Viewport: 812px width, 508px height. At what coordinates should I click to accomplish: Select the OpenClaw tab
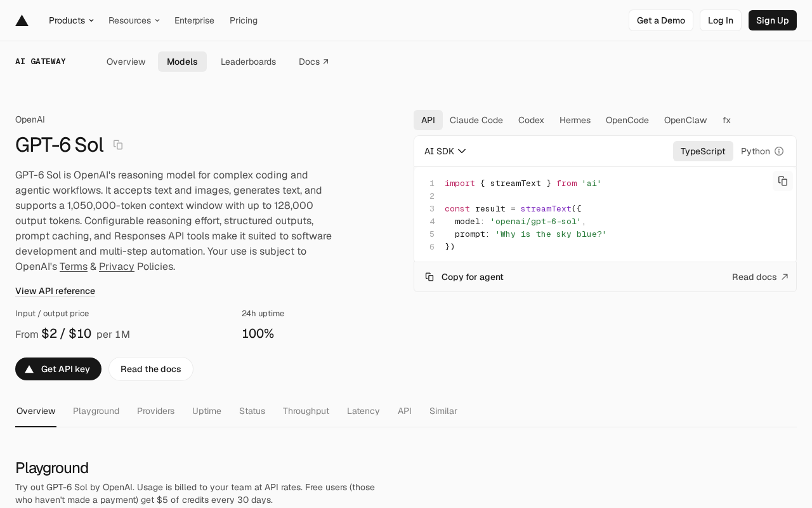[686, 120]
